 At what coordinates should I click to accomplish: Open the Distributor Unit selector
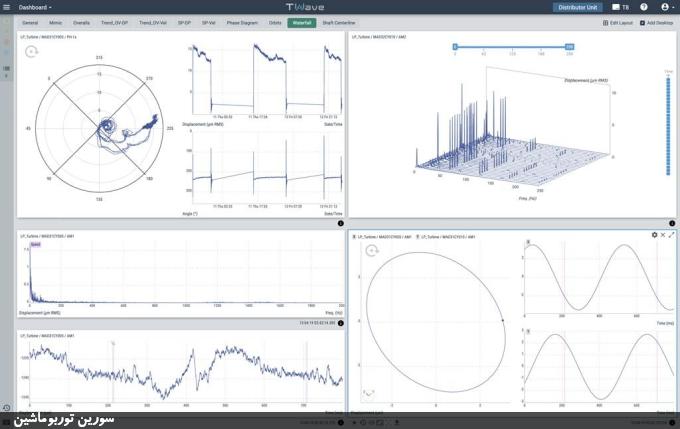pos(579,7)
